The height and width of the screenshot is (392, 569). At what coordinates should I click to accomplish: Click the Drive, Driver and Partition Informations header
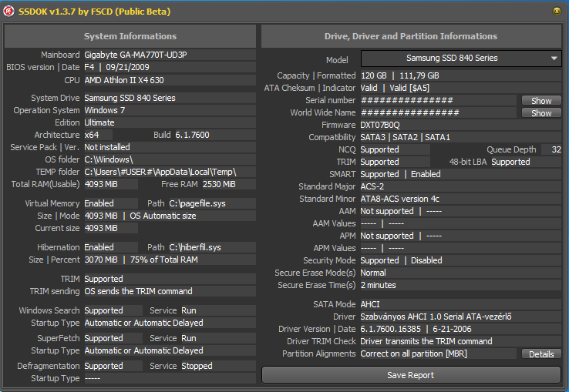(x=411, y=36)
